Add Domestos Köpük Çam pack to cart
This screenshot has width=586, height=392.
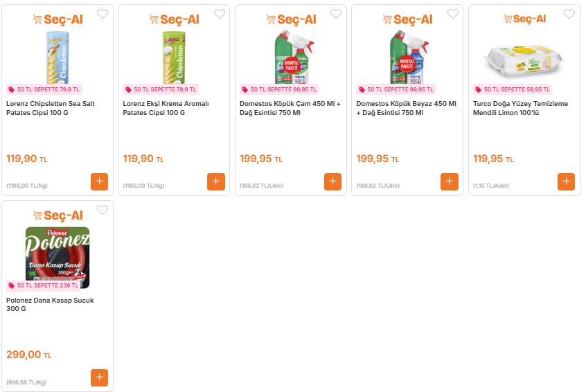332,181
